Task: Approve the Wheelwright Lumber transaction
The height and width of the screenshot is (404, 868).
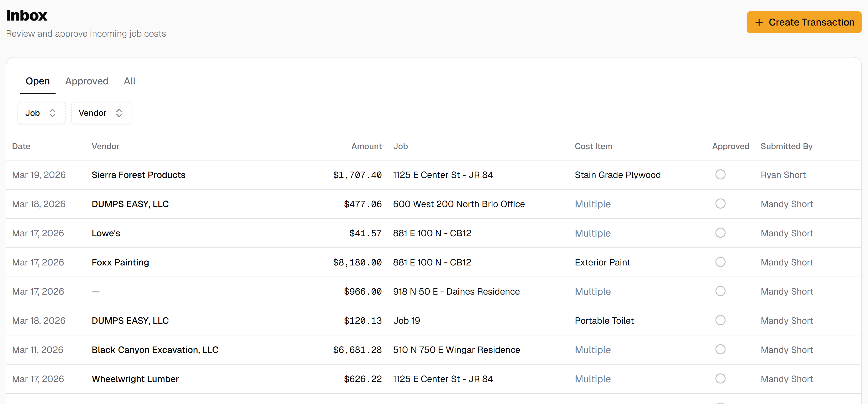Action: point(721,378)
